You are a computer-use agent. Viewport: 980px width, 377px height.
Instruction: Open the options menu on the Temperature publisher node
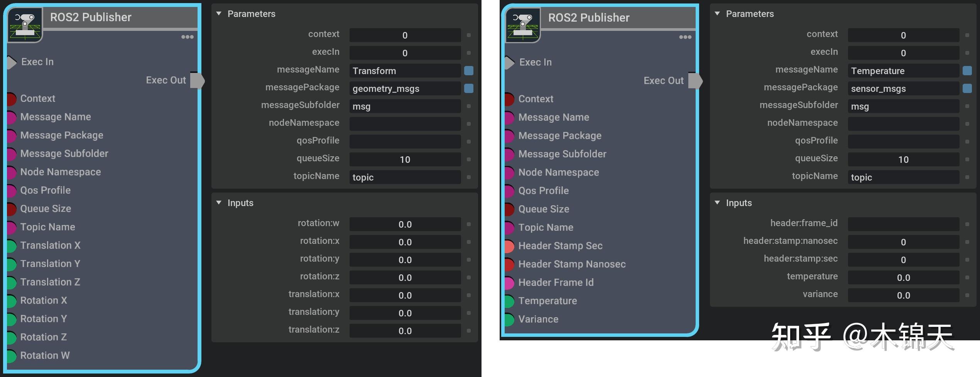[685, 36]
